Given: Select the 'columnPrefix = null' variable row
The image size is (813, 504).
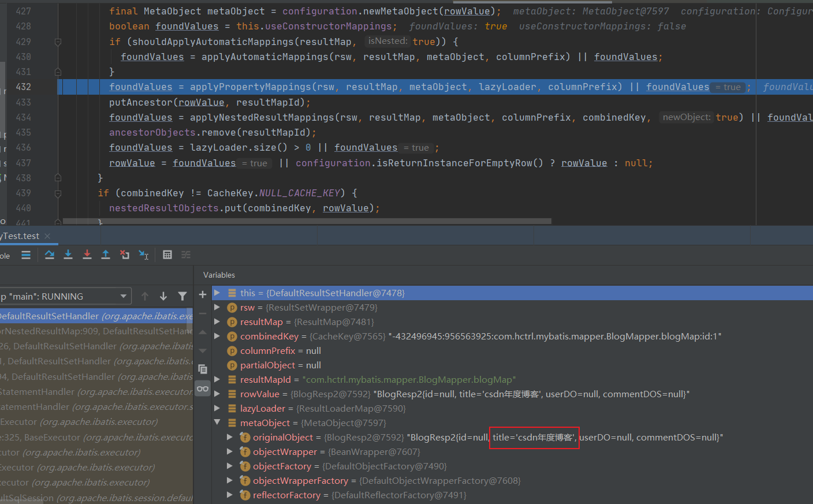Looking at the screenshot, I should 512,350.
